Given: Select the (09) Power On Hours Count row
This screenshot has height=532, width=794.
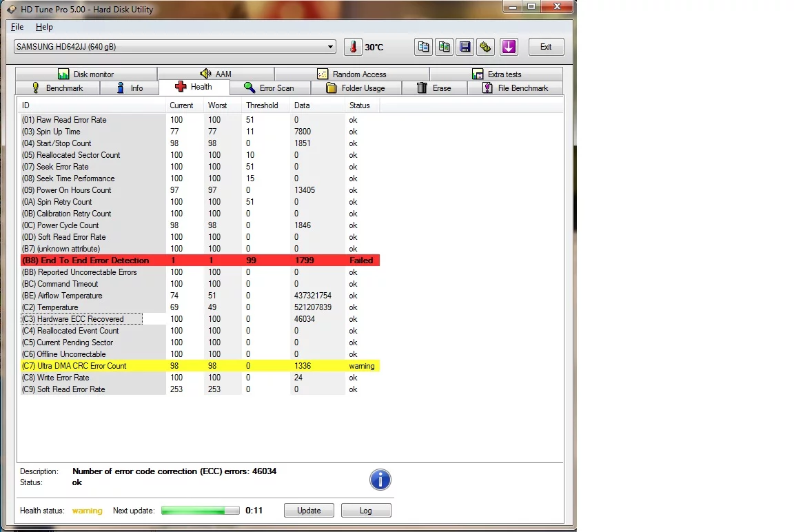Looking at the screenshot, I should click(x=200, y=190).
